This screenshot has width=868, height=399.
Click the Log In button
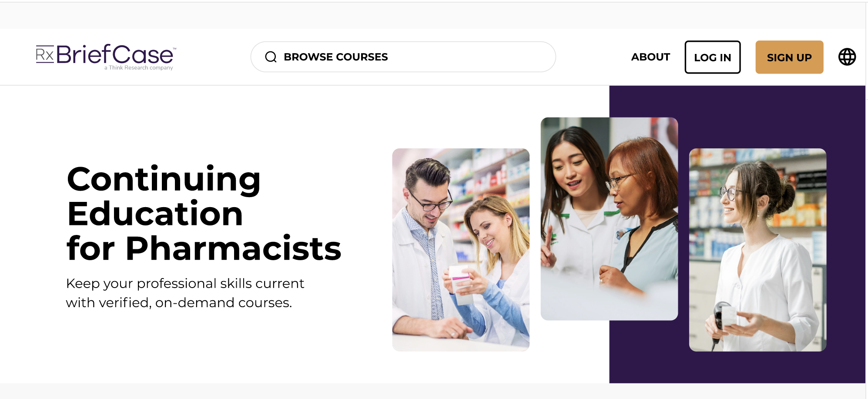(x=712, y=57)
